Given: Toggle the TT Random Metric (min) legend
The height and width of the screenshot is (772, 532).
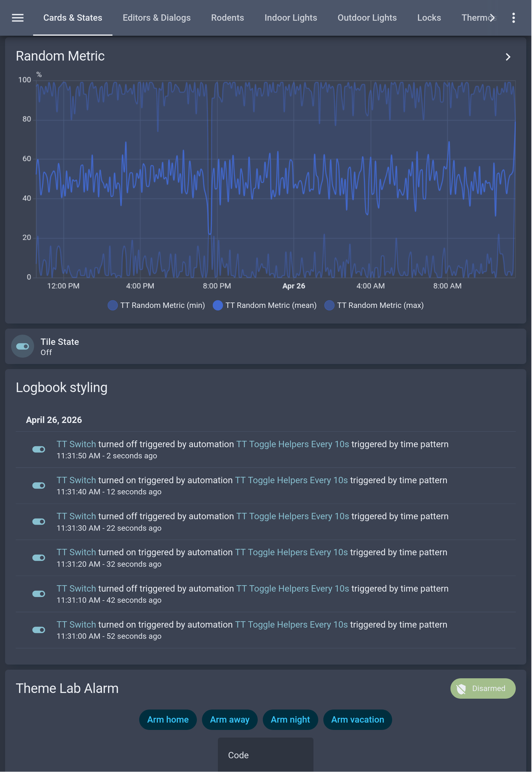Looking at the screenshot, I should pyautogui.click(x=156, y=305).
